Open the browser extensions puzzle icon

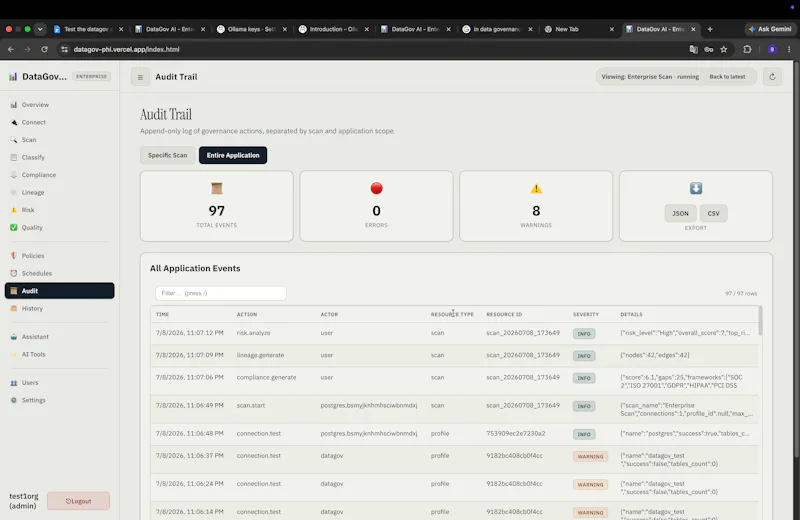click(x=747, y=49)
